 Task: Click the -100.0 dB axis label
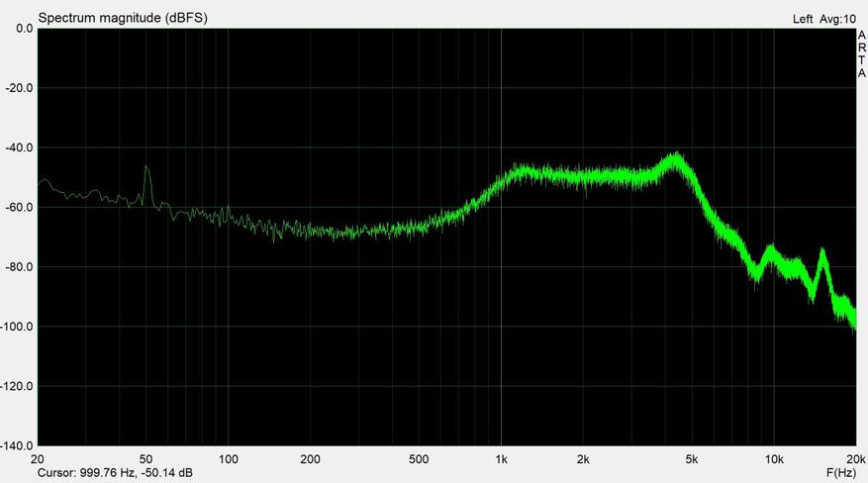(x=17, y=327)
